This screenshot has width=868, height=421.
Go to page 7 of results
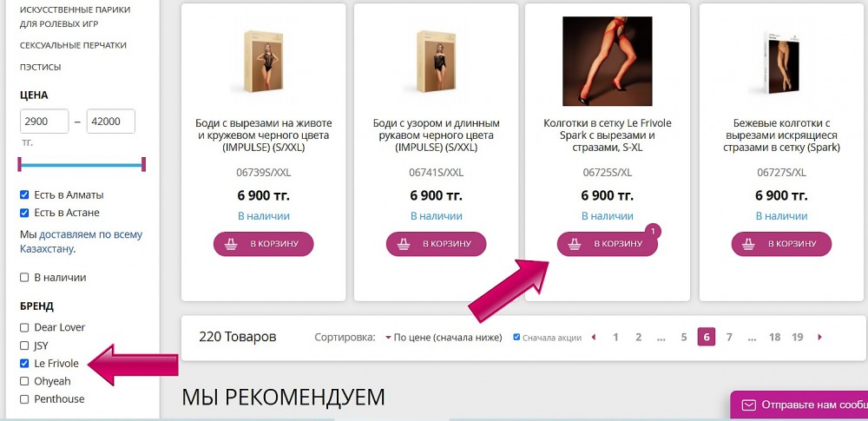(729, 337)
